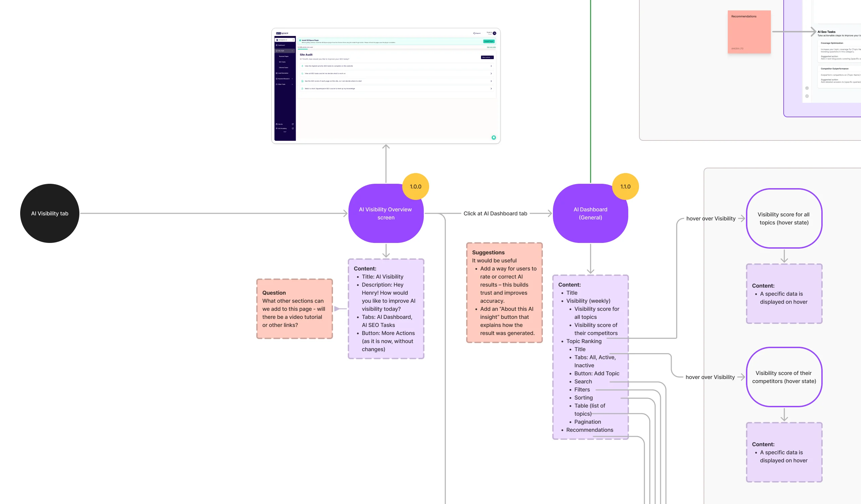The image size is (861, 504).
Task: Expand Keyword Research sidebar chevron
Action: point(292,79)
